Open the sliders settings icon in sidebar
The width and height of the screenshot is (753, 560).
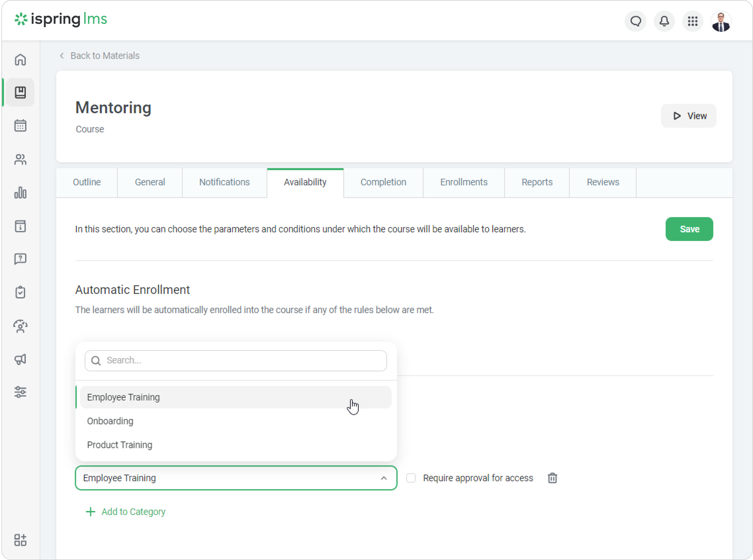[20, 392]
